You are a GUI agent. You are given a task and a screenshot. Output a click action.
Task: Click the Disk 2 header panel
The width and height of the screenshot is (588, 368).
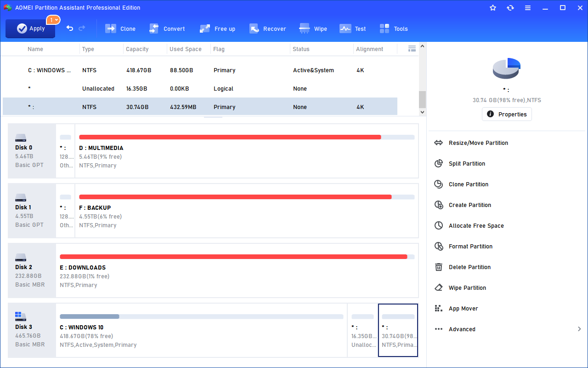pyautogui.click(x=32, y=270)
